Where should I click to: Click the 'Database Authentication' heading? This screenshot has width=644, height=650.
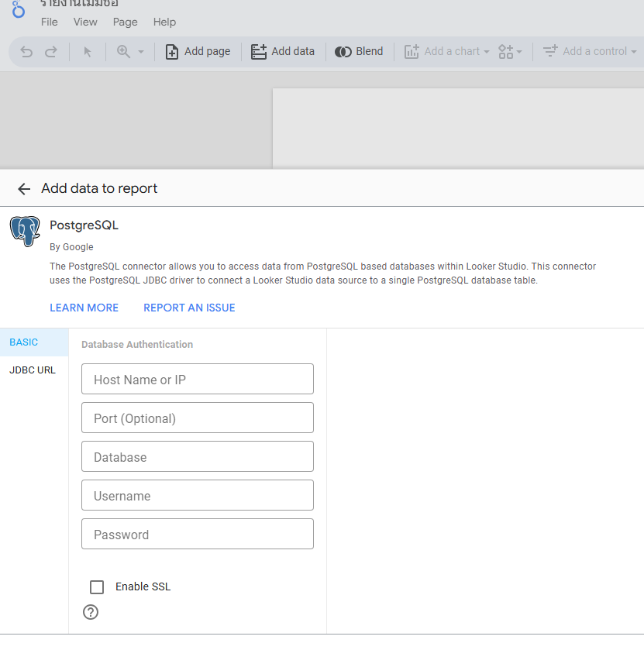pos(137,345)
